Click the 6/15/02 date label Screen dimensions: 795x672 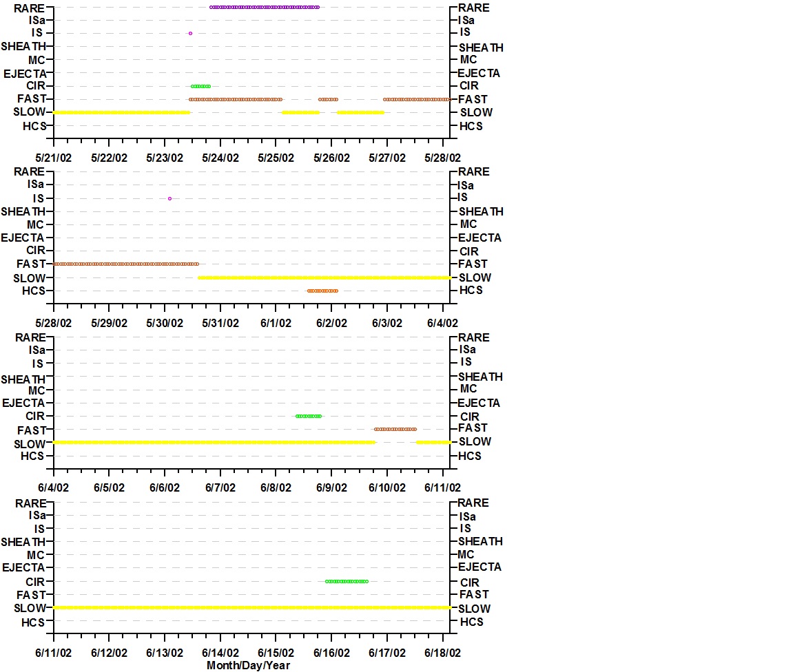click(276, 653)
